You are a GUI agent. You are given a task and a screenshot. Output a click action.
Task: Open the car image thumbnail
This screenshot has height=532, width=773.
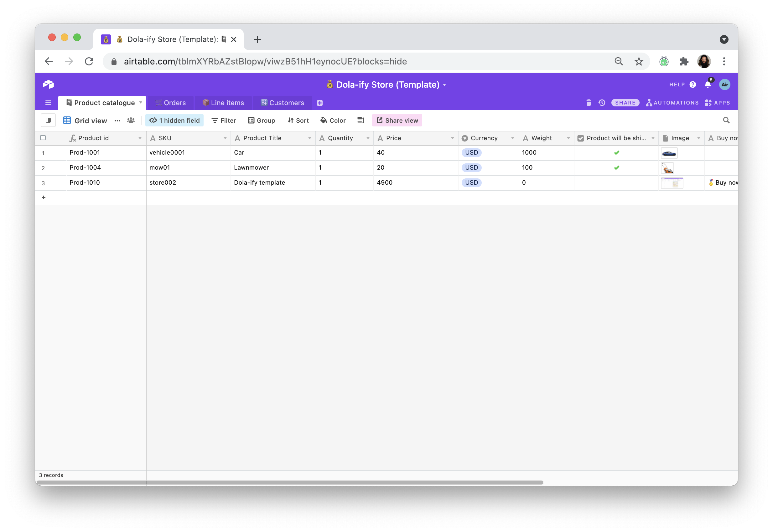click(669, 153)
